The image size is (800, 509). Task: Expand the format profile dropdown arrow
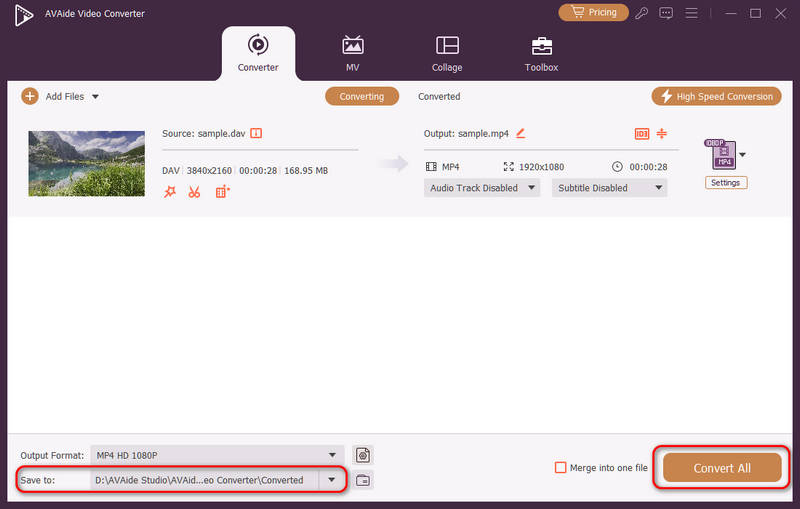(x=742, y=155)
